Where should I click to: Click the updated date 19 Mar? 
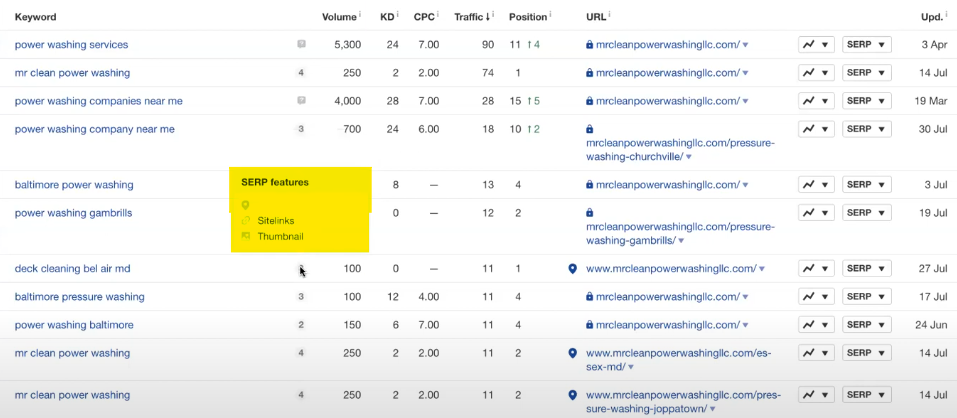click(931, 101)
